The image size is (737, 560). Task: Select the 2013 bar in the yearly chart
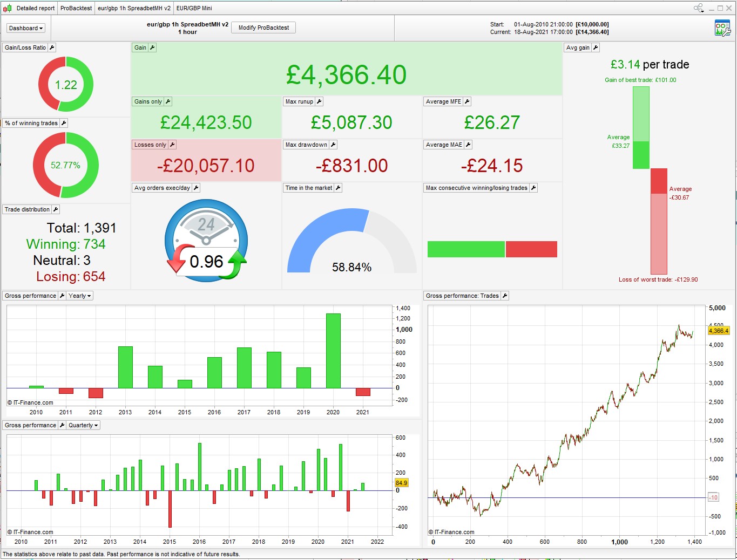[x=125, y=367]
